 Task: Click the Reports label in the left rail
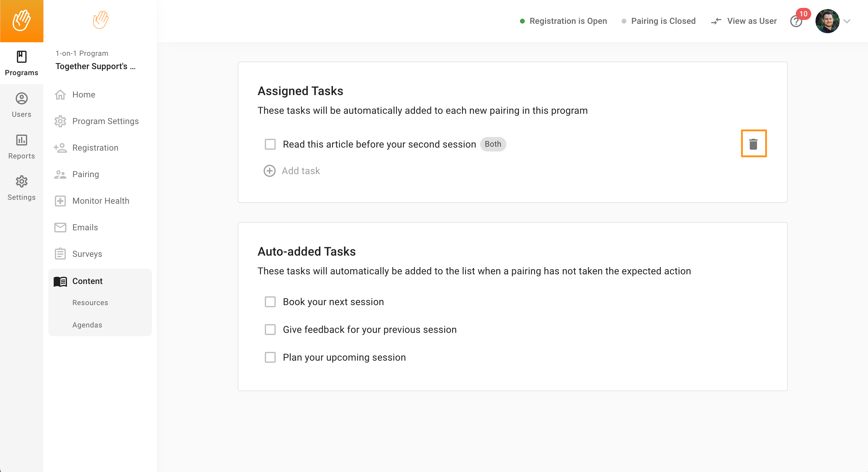[x=22, y=156]
